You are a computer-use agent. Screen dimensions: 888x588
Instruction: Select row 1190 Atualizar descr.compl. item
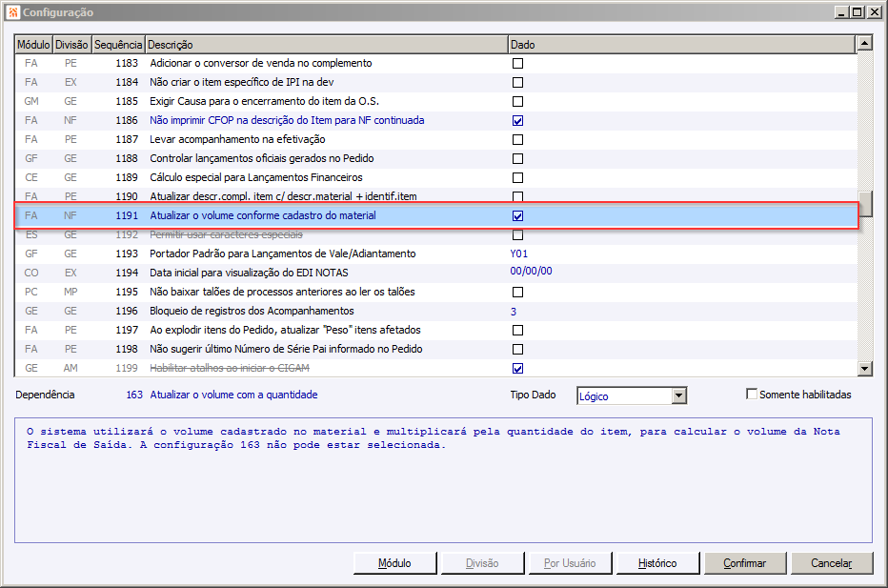point(434,196)
